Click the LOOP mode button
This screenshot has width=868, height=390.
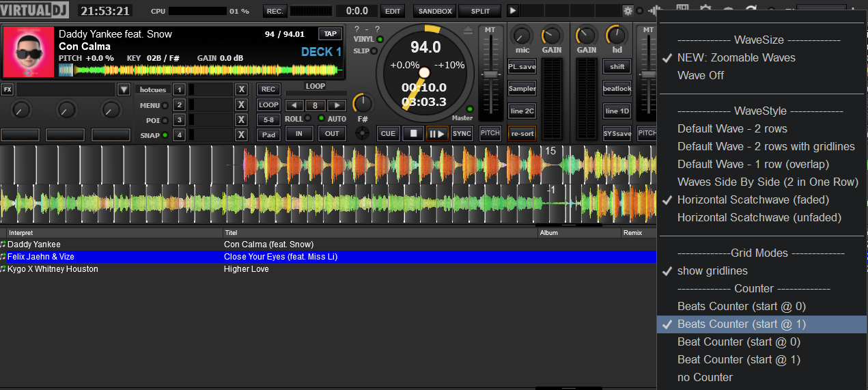pyautogui.click(x=268, y=105)
